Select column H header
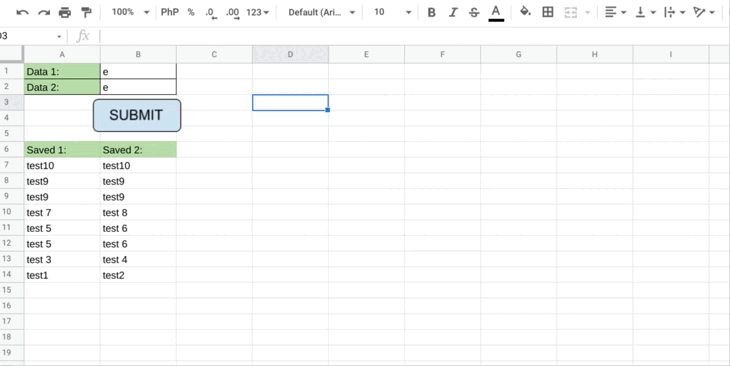The width and height of the screenshot is (730, 366). coord(595,54)
